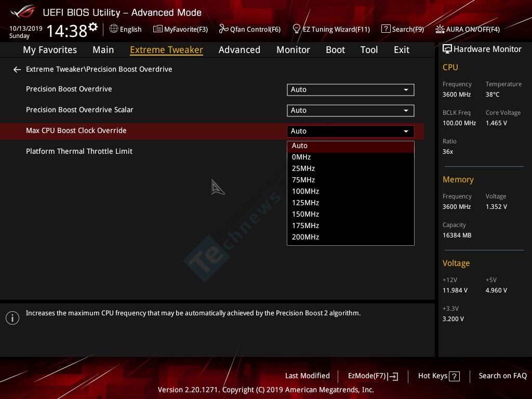Click the 10/13/2019 date

tap(26, 29)
